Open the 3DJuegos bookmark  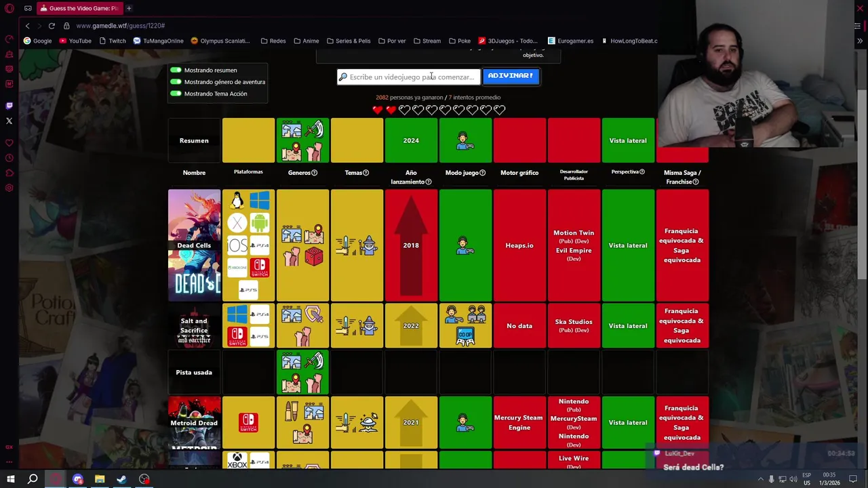(508, 41)
